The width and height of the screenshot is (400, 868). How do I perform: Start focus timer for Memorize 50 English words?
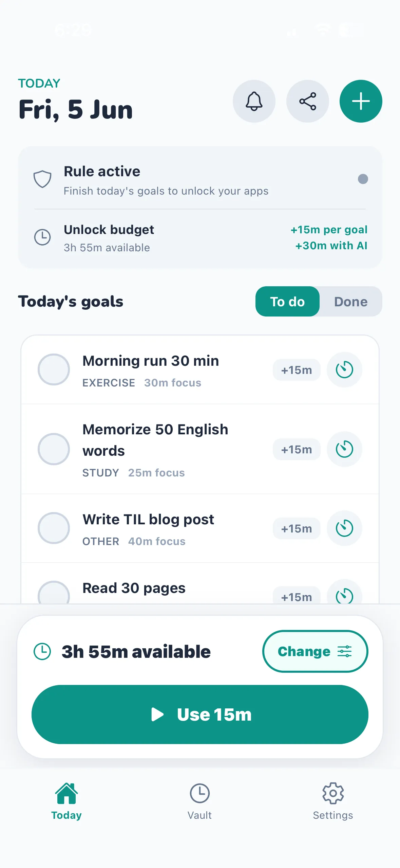(344, 449)
